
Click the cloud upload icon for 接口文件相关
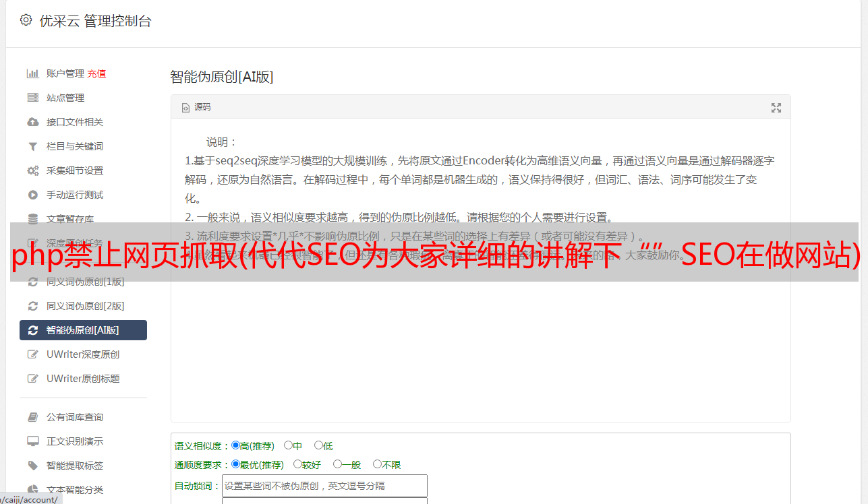(32, 122)
